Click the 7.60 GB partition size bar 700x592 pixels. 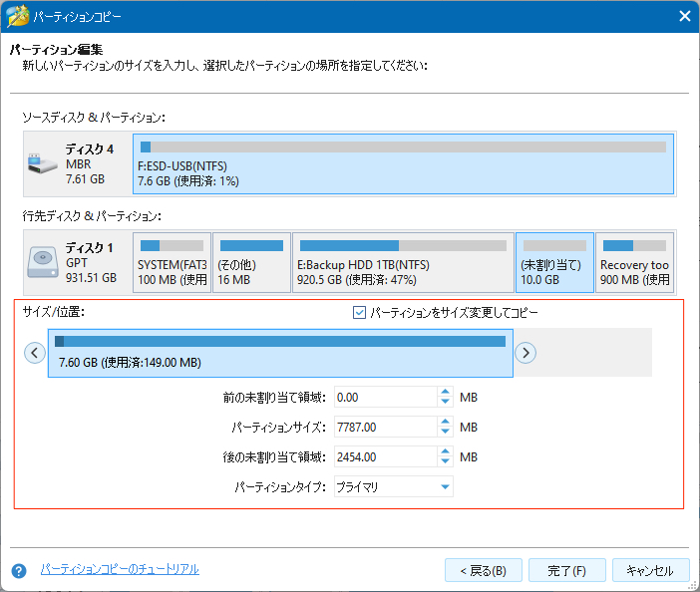(280, 353)
